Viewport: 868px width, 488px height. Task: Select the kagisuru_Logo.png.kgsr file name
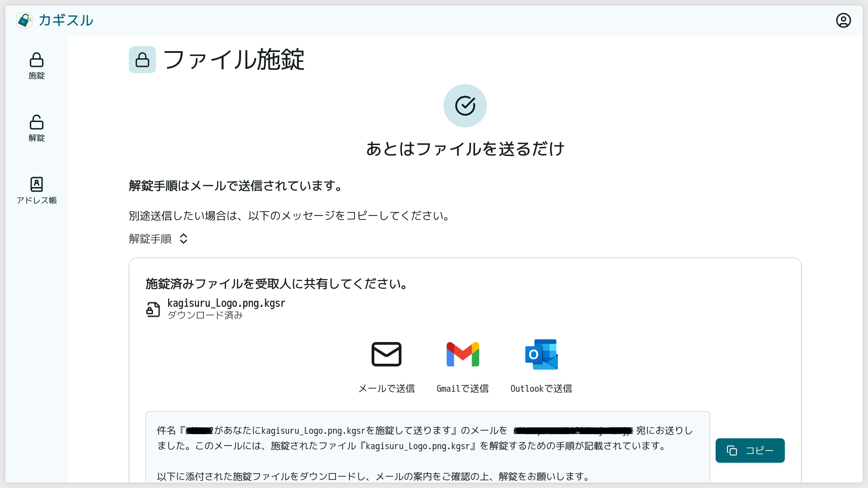coord(226,303)
